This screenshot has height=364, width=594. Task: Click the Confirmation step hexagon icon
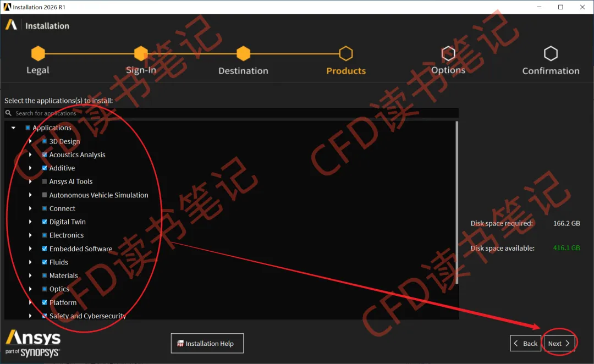click(x=551, y=53)
